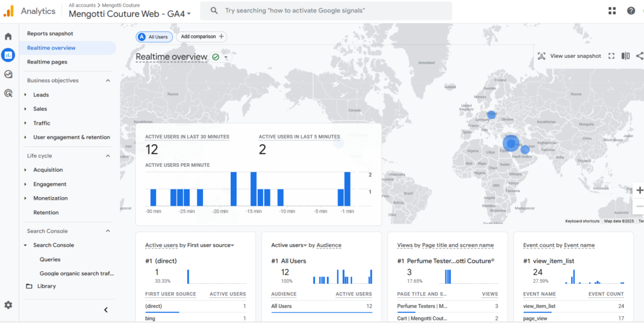The height and width of the screenshot is (323, 644).
Task: Click the Page title and screen name label
Action: pos(458,246)
